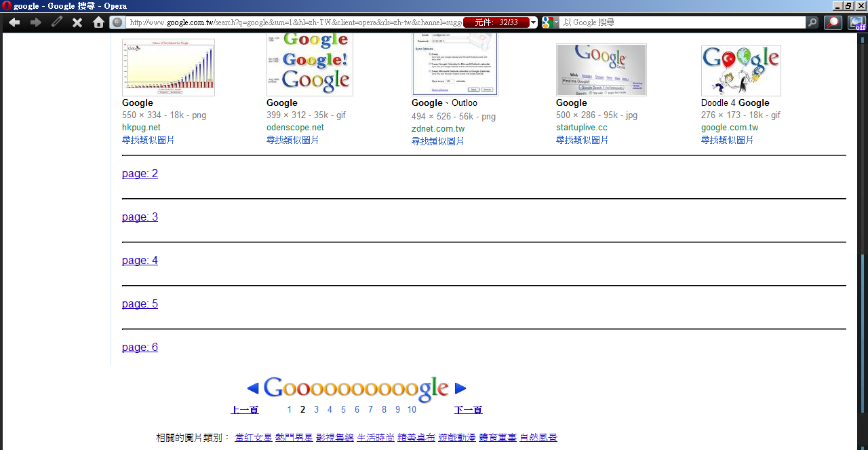868x450 pixels.
Task: Open the '當紅女星' related category
Action: pyautogui.click(x=254, y=438)
